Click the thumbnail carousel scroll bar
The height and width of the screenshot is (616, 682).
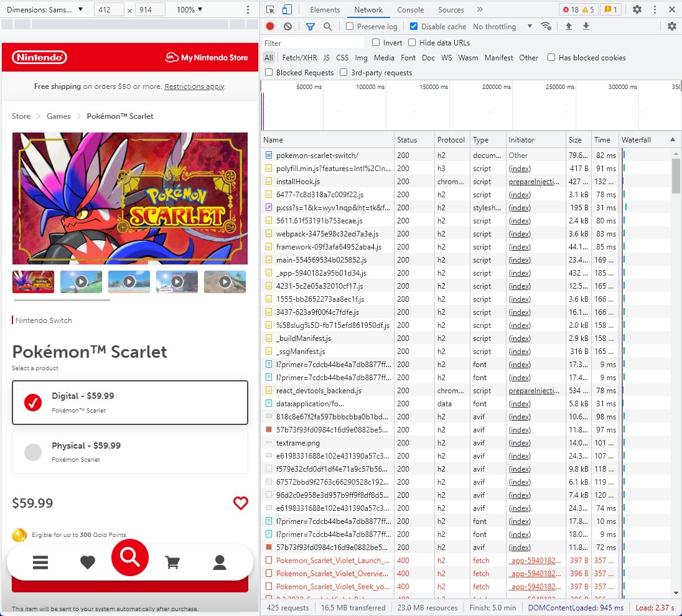click(62, 300)
